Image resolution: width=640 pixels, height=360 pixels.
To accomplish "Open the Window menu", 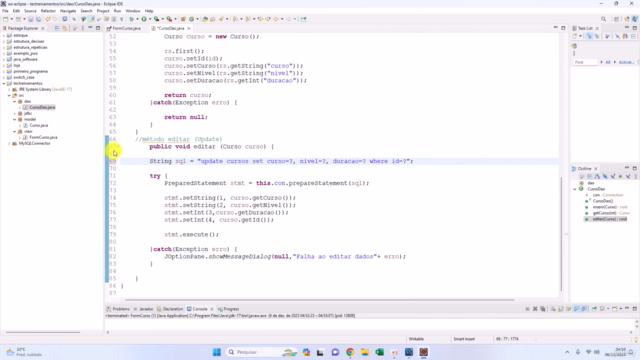I will point(133,11).
